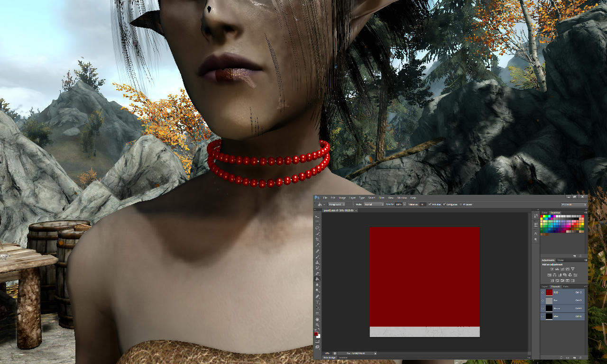This screenshot has width=607, height=364.
Task: Open the blending Mode dropdown
Action: 374,204
